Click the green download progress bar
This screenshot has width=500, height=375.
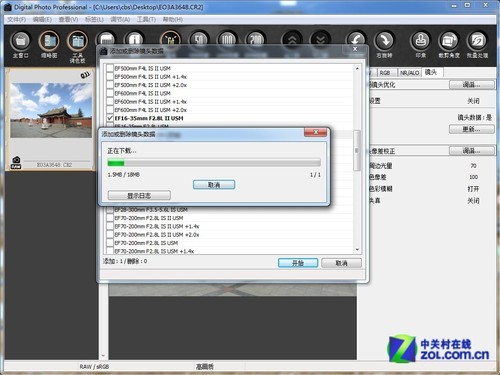116,163
